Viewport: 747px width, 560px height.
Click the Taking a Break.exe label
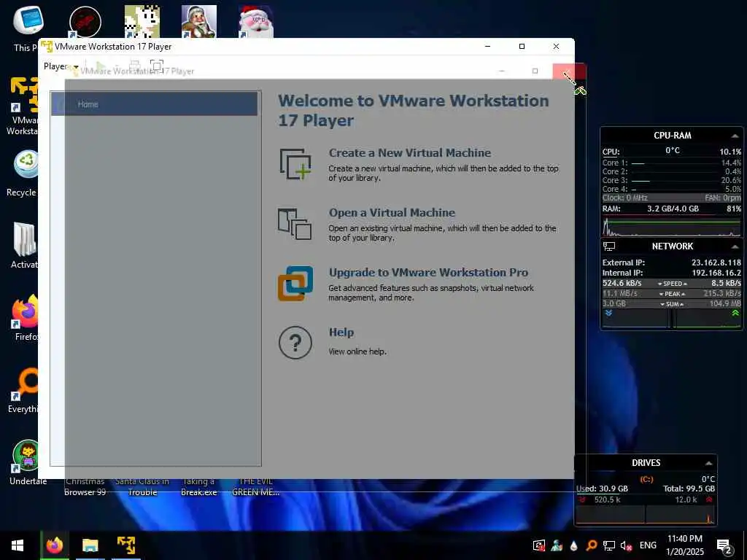pos(198,486)
